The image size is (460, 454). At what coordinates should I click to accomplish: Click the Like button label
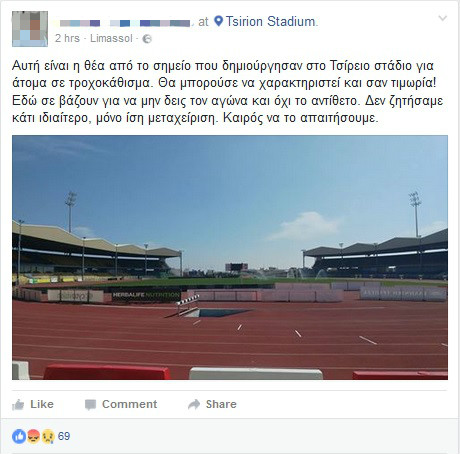42,404
